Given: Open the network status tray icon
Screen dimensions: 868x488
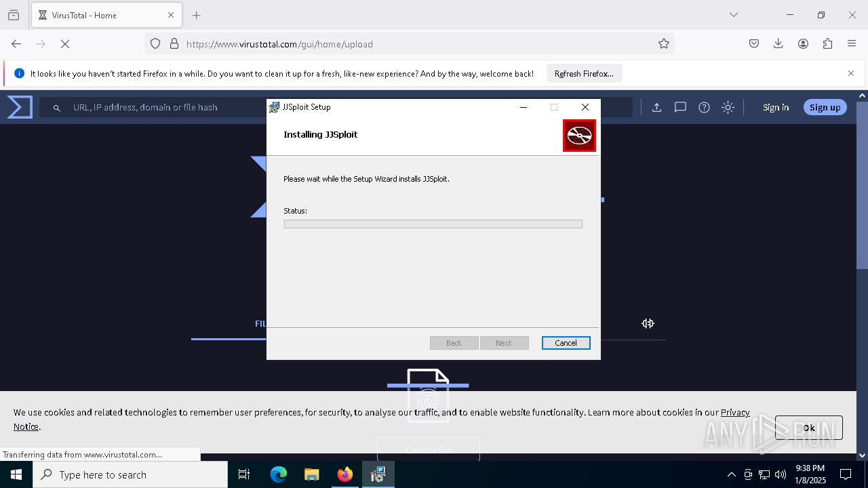Looking at the screenshot, I should point(764,474).
